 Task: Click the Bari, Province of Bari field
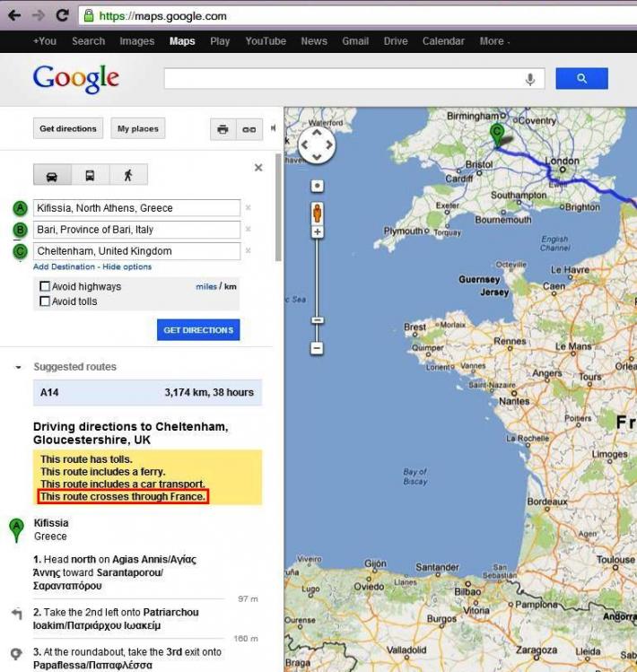136,230
